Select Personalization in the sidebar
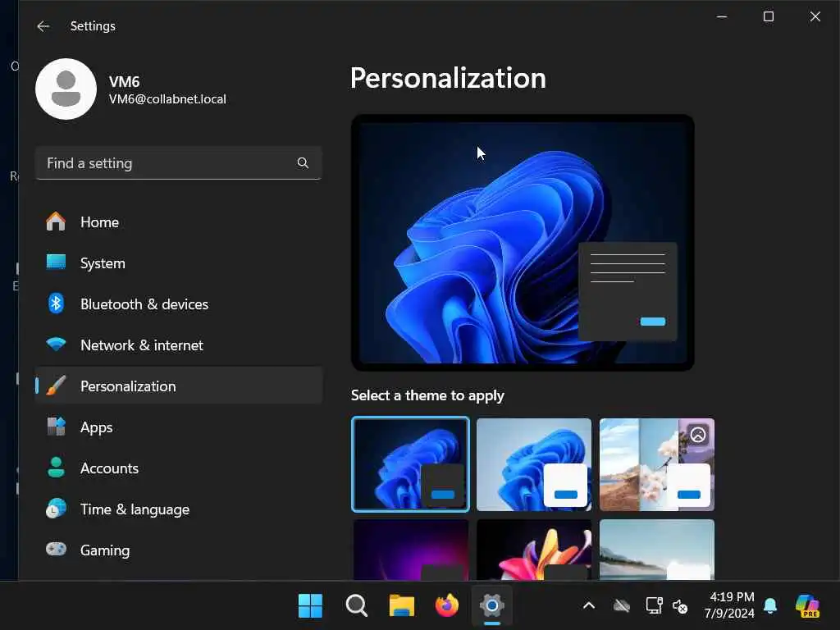This screenshot has width=840, height=630. (178, 386)
